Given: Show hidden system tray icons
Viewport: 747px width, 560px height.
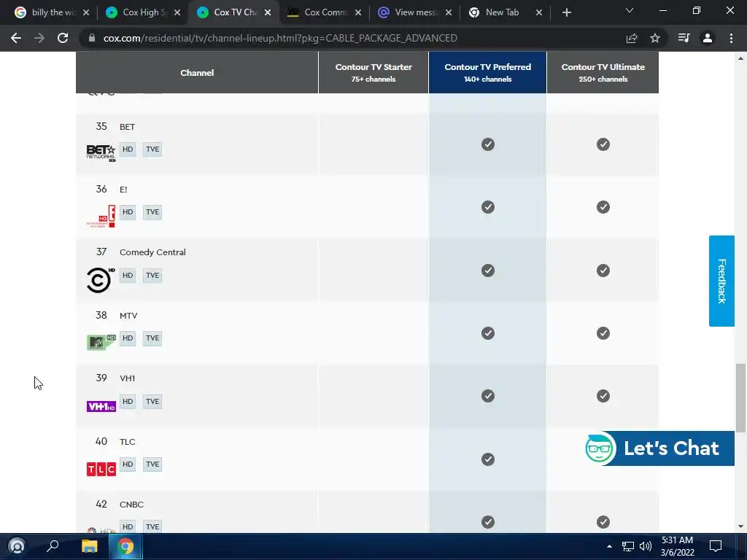Looking at the screenshot, I should (609, 546).
